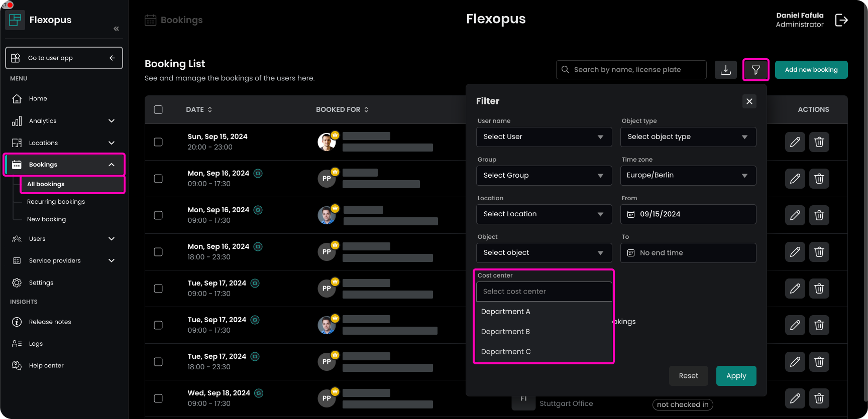Tick the select-all checkbox in table header
This screenshot has width=868, height=419.
point(158,109)
